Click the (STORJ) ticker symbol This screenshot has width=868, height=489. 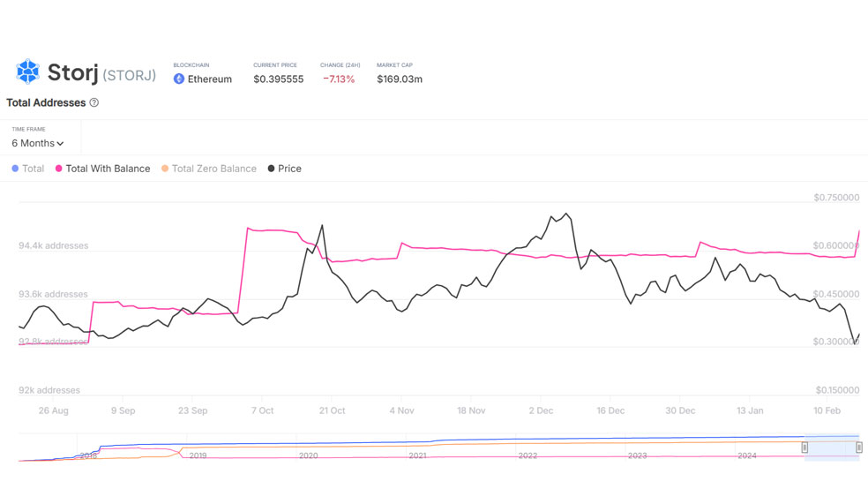(x=130, y=75)
